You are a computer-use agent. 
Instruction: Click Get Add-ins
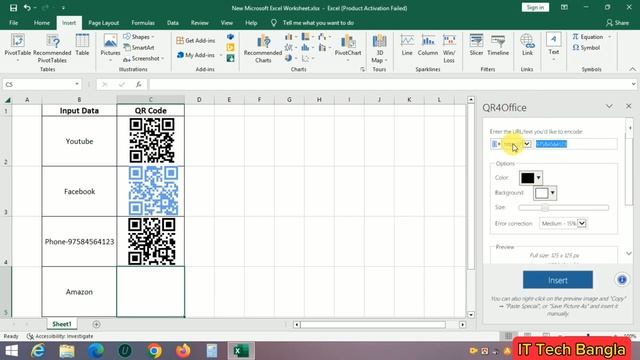click(x=196, y=40)
